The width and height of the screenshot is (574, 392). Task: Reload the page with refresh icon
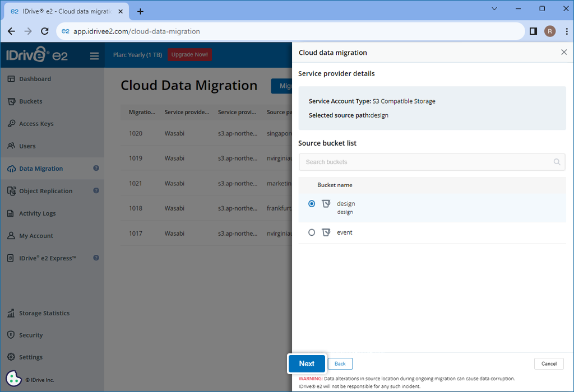(x=45, y=31)
